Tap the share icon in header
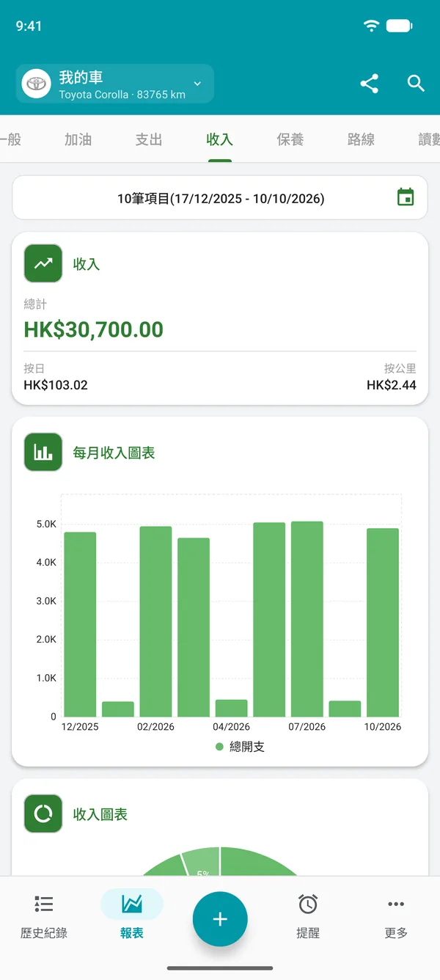The height and width of the screenshot is (980, 440). pos(370,84)
